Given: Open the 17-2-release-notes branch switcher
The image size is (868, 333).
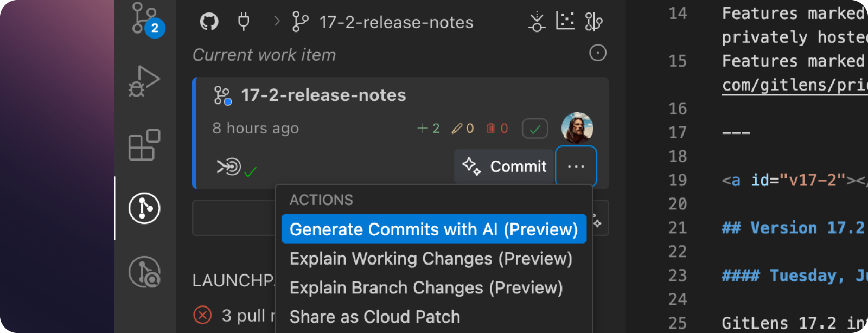Looking at the screenshot, I should click(x=383, y=22).
